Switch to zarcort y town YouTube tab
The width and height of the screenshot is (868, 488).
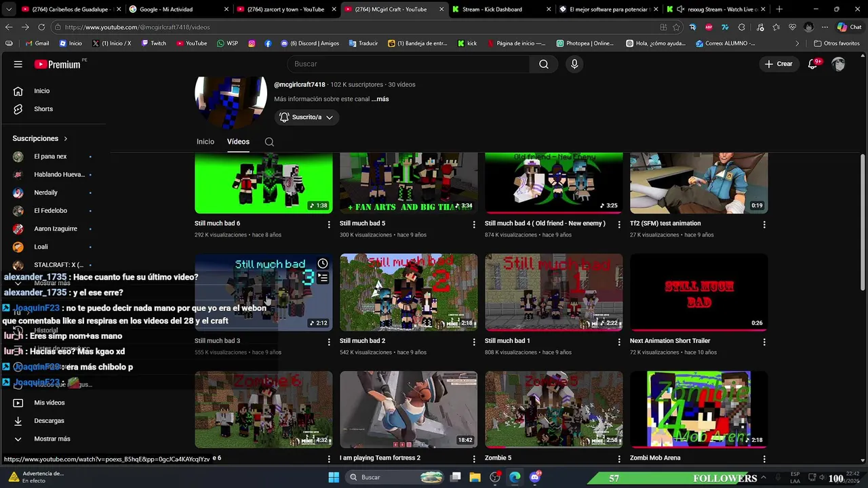pos(285,9)
